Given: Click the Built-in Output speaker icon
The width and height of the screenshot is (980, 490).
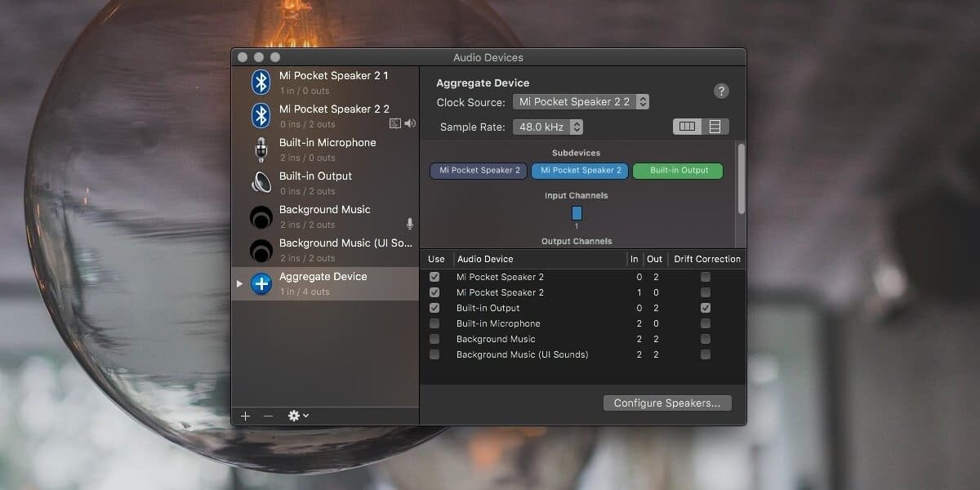Looking at the screenshot, I should [261, 183].
